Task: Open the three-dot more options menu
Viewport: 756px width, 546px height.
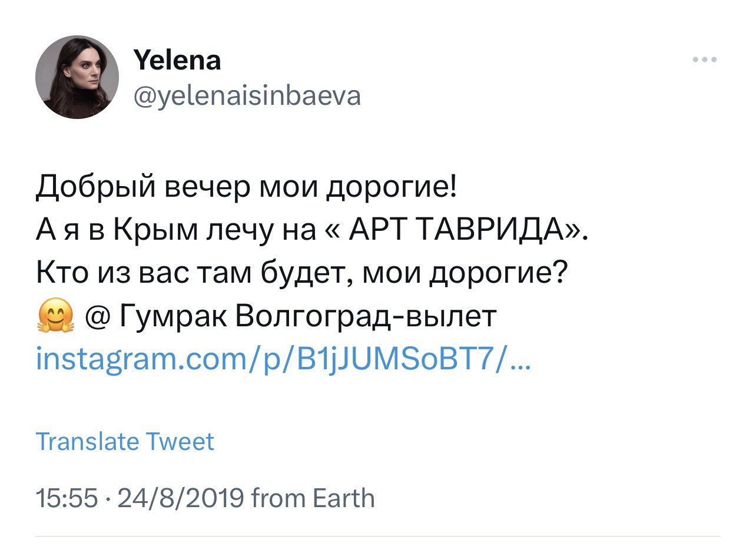Action: tap(705, 59)
